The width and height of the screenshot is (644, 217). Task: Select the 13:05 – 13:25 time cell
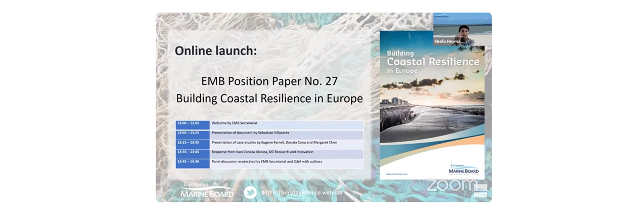click(193, 135)
